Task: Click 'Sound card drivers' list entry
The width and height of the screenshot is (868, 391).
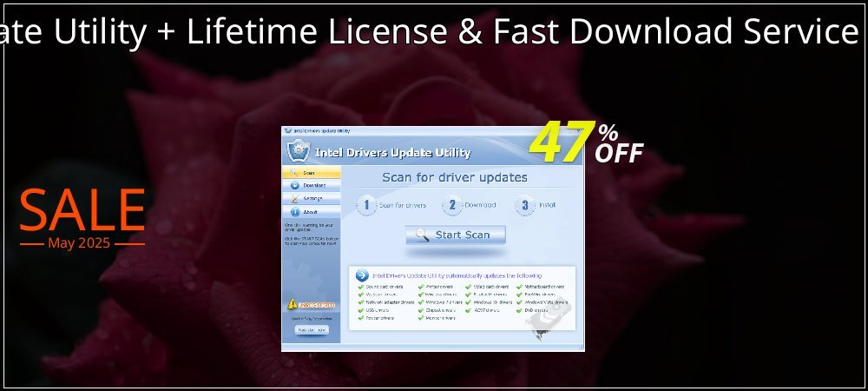Action: point(385,287)
